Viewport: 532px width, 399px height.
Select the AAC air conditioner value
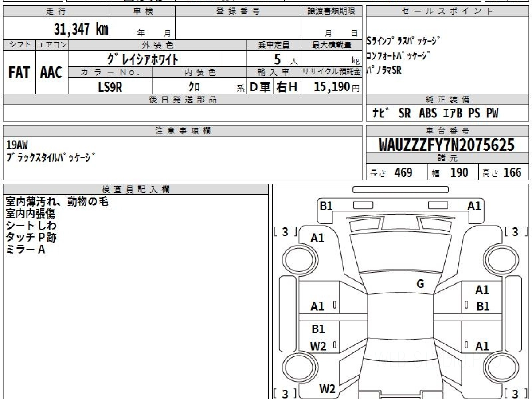pos(51,73)
